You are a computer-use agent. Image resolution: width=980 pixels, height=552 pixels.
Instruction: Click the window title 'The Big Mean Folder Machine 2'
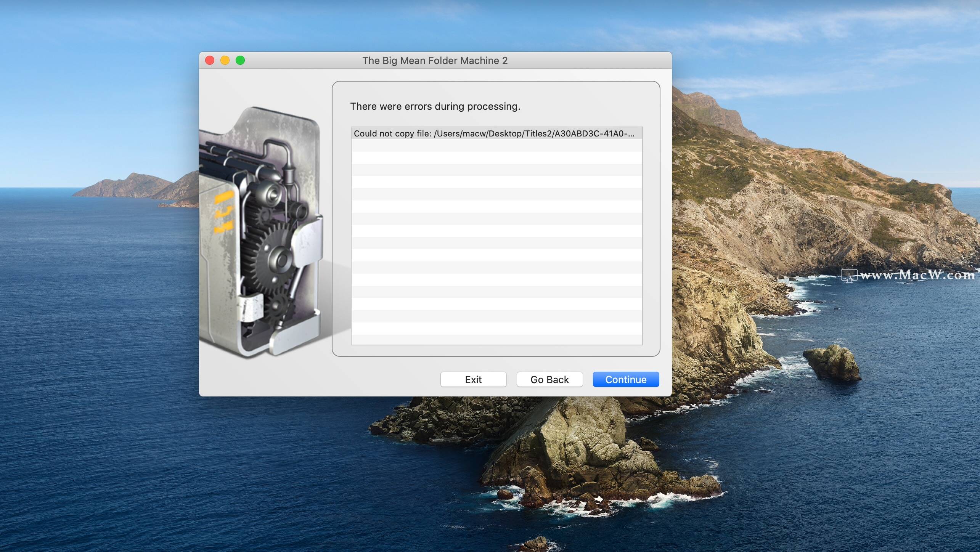pos(435,61)
